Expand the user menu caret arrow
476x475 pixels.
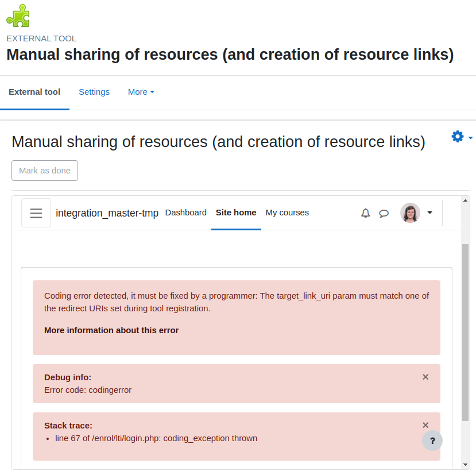(429, 213)
